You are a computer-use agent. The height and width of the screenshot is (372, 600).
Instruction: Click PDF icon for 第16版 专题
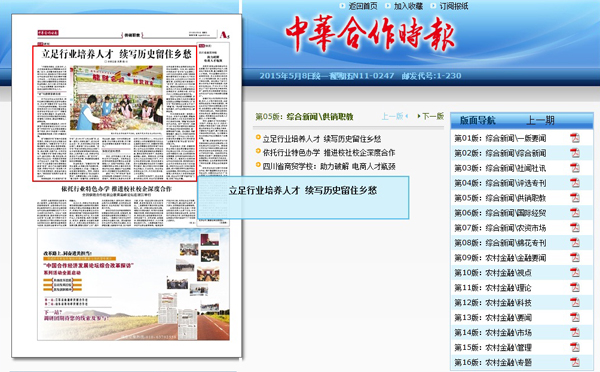575,362
